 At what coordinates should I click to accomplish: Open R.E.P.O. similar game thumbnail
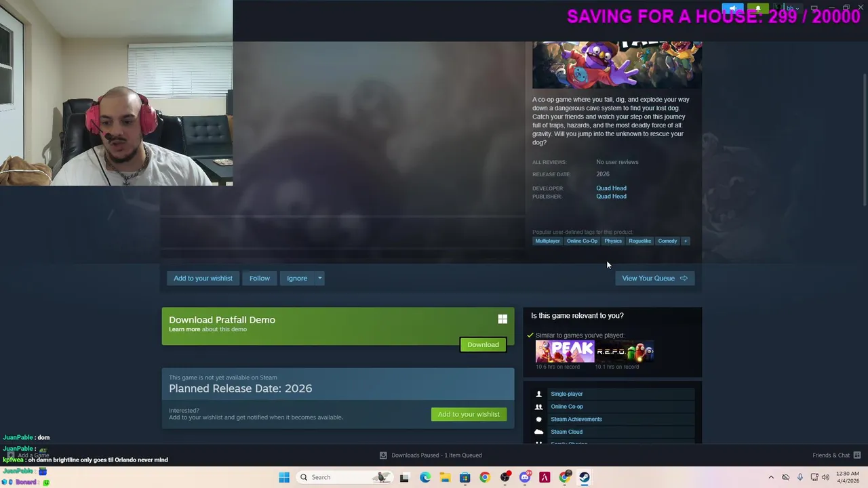coord(625,351)
